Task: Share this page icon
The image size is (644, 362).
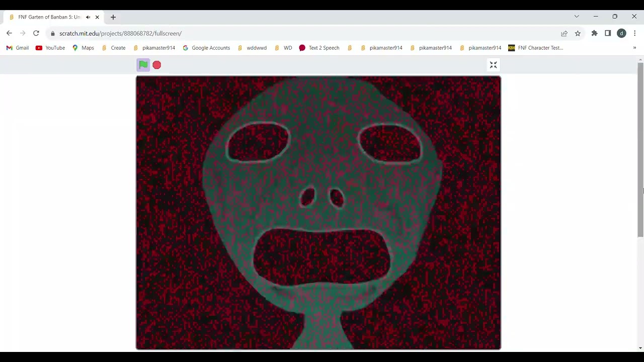Action: click(564, 33)
